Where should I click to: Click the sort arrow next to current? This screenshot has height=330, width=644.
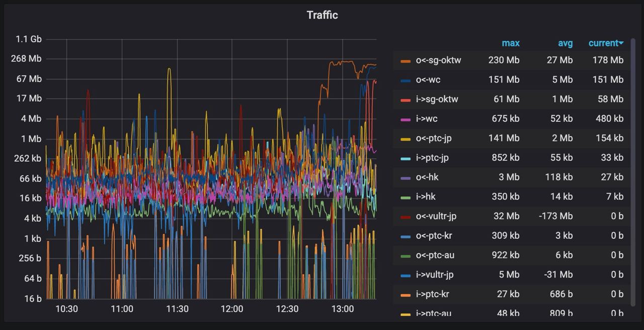(x=621, y=43)
